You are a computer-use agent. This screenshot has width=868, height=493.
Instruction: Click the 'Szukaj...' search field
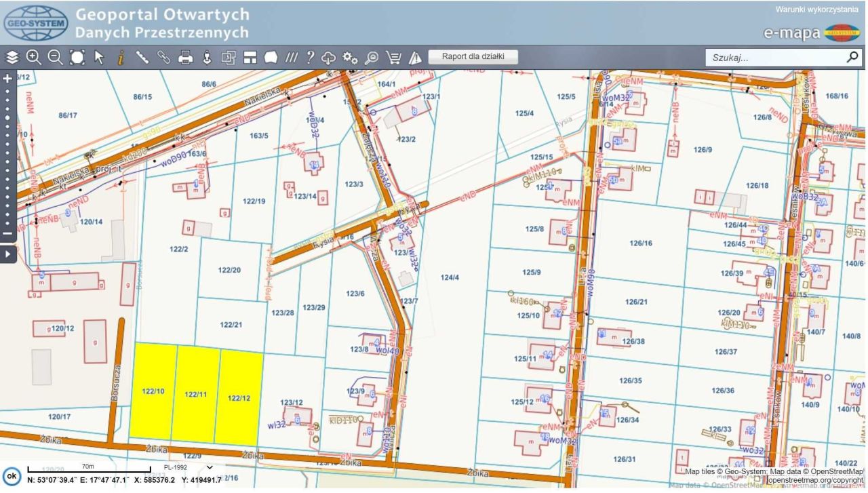tap(773, 58)
